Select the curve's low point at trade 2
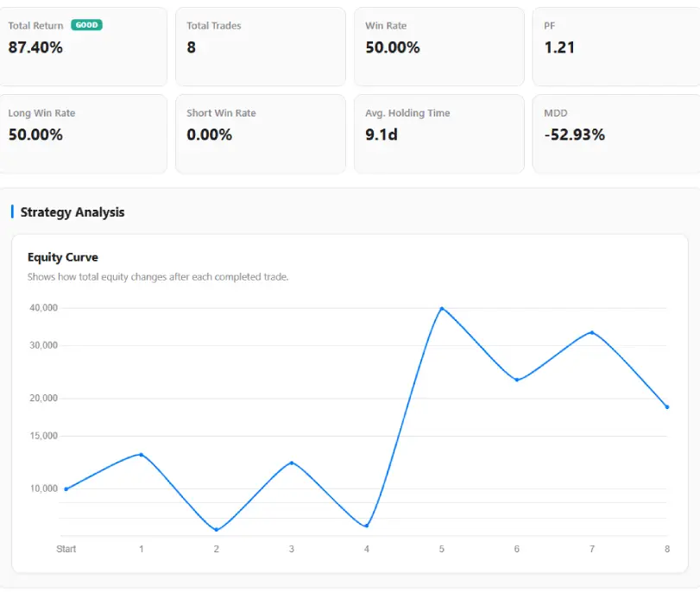 (x=217, y=530)
